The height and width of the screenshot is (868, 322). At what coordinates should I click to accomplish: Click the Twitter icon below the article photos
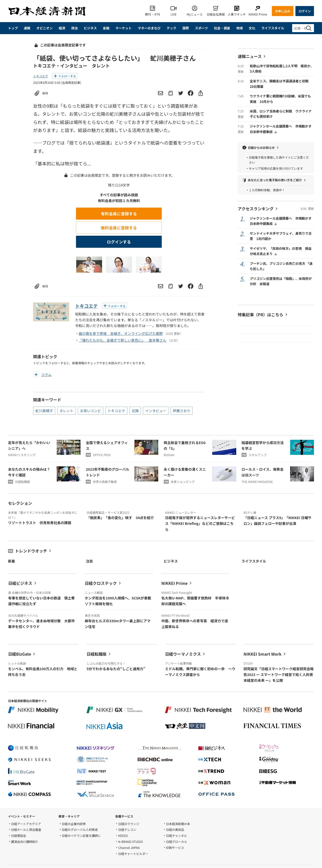coord(181,286)
